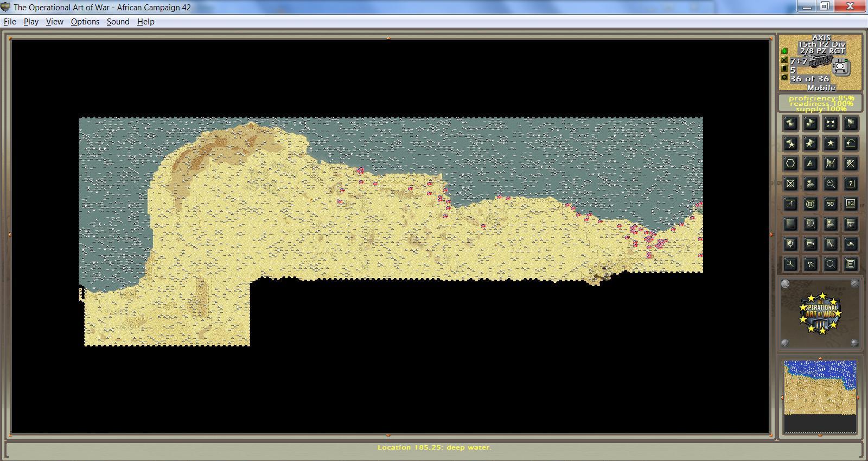Click the sun over landscape icon button
The height and width of the screenshot is (461, 868).
coord(831,224)
